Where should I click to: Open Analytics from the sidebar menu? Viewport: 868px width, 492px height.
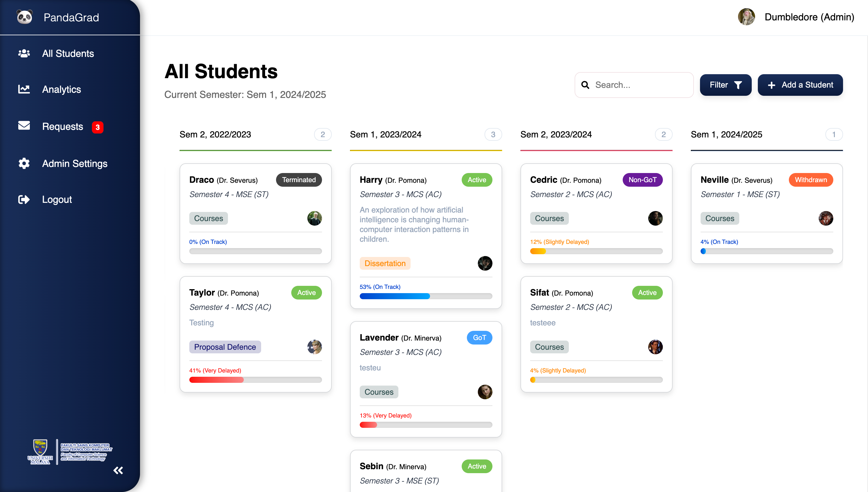pos(61,89)
